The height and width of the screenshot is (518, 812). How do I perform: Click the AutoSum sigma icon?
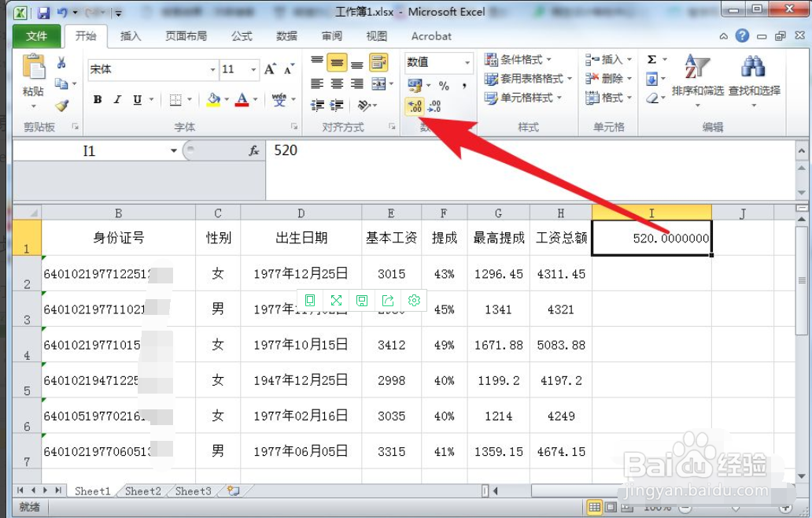tap(652, 60)
